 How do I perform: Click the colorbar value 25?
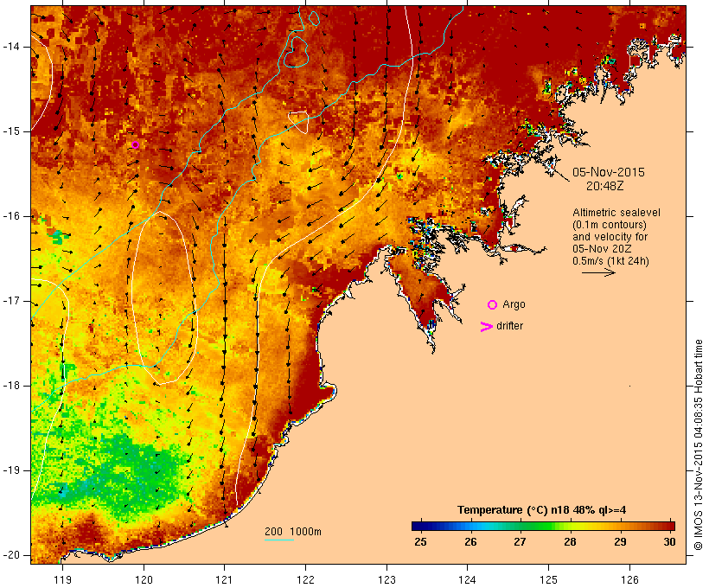(420, 542)
